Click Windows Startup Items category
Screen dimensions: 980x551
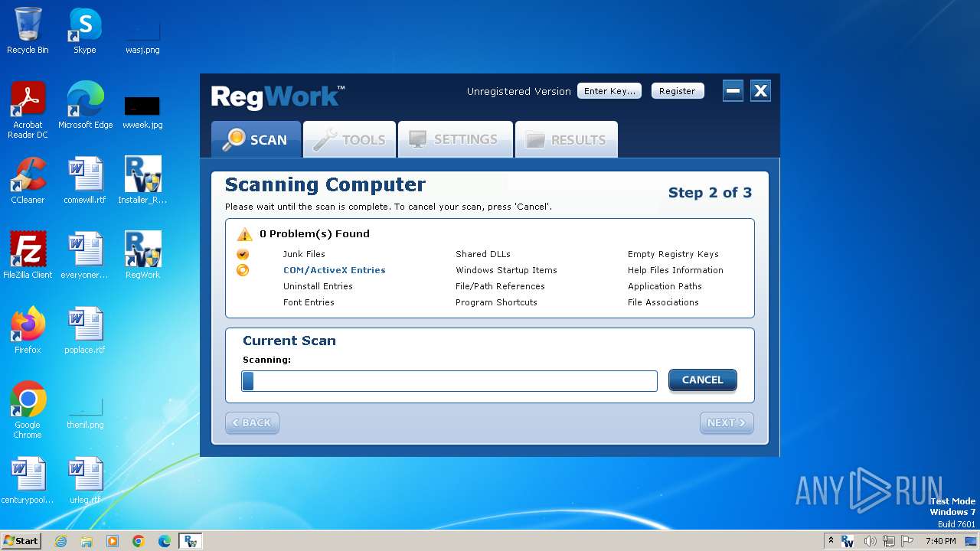506,270
